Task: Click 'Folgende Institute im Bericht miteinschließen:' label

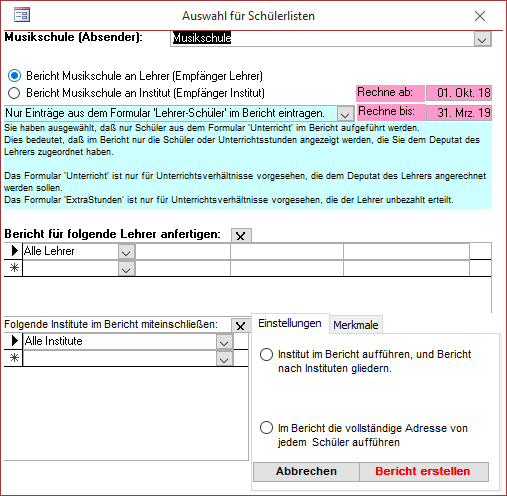Action: point(111,324)
